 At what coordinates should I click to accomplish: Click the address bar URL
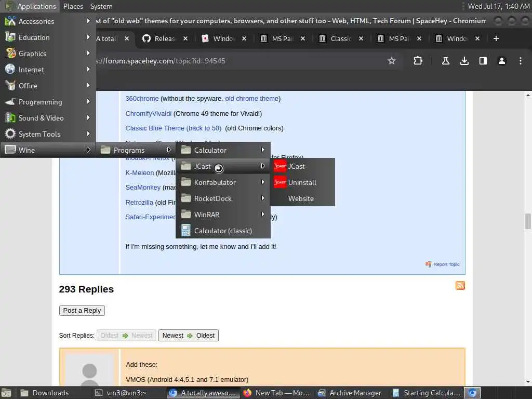point(160,61)
